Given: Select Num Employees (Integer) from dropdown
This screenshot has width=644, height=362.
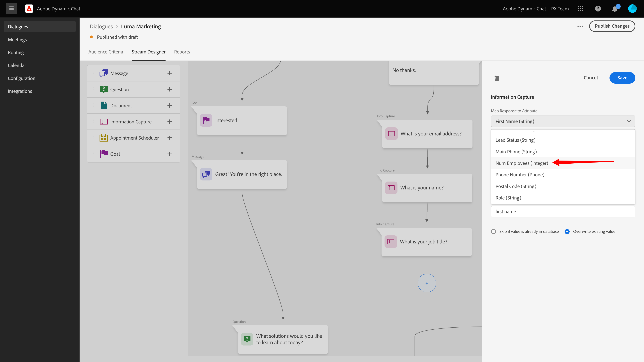Looking at the screenshot, I should tap(522, 163).
